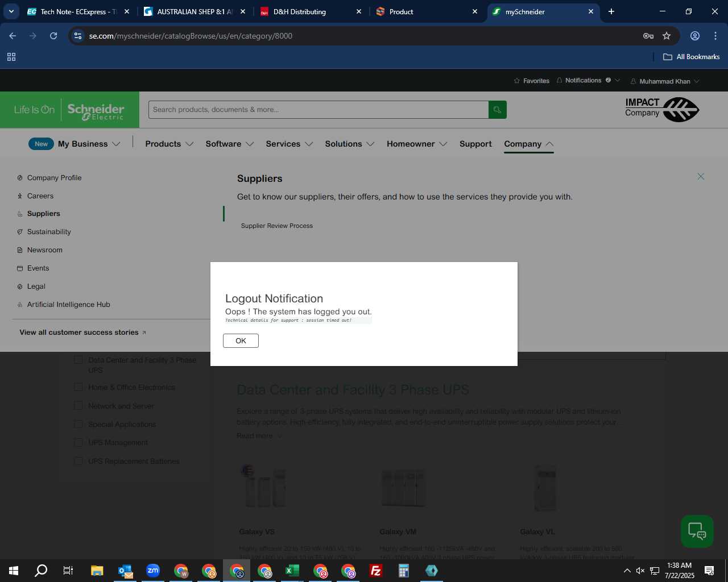Close the Company mega menu with X
728x582 pixels.
coord(701,177)
